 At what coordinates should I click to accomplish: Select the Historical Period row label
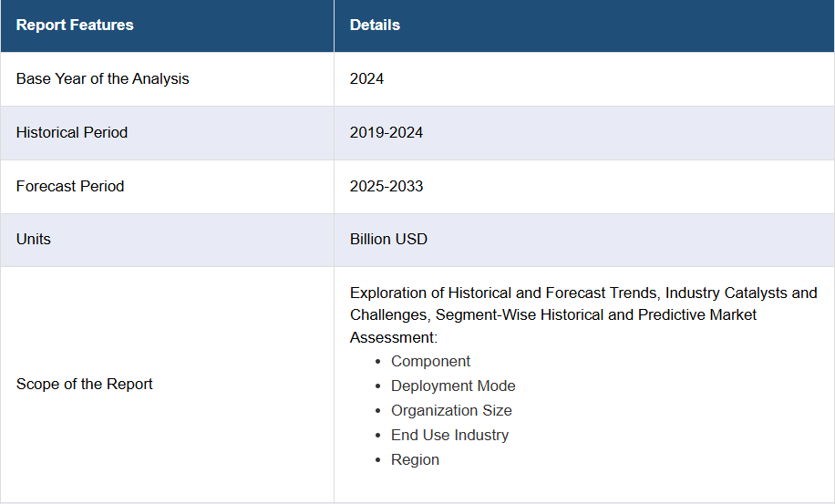72,132
